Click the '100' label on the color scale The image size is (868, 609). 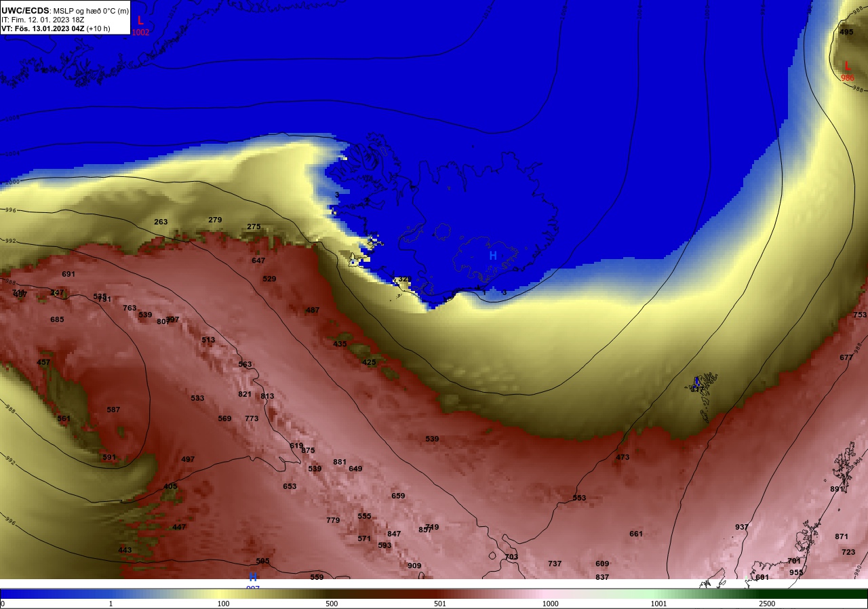coord(223,604)
